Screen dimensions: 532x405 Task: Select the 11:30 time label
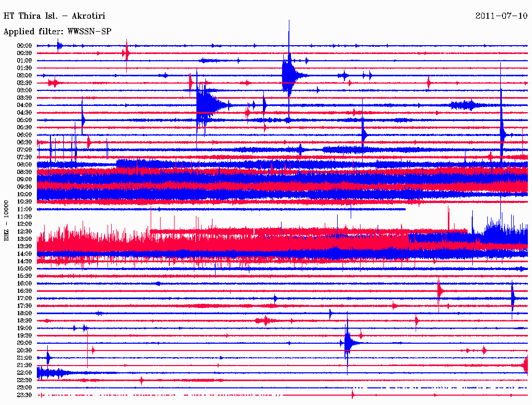24,217
